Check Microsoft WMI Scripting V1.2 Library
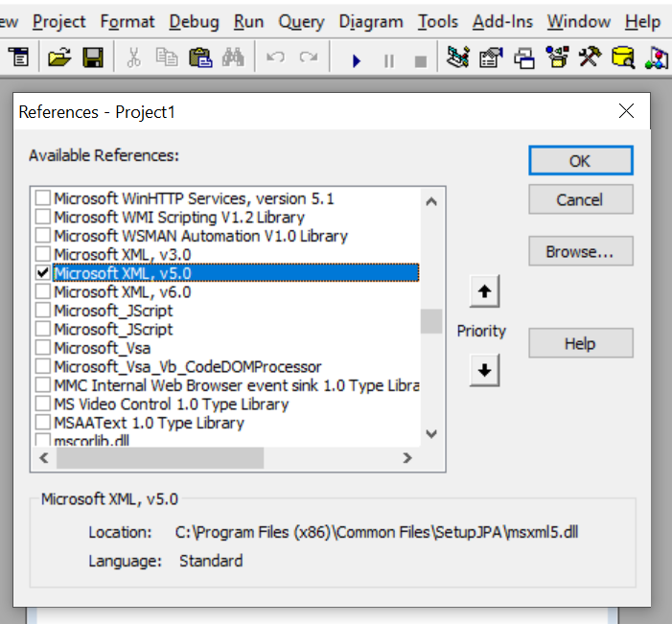Screen dimensions: 672x624 43,217
